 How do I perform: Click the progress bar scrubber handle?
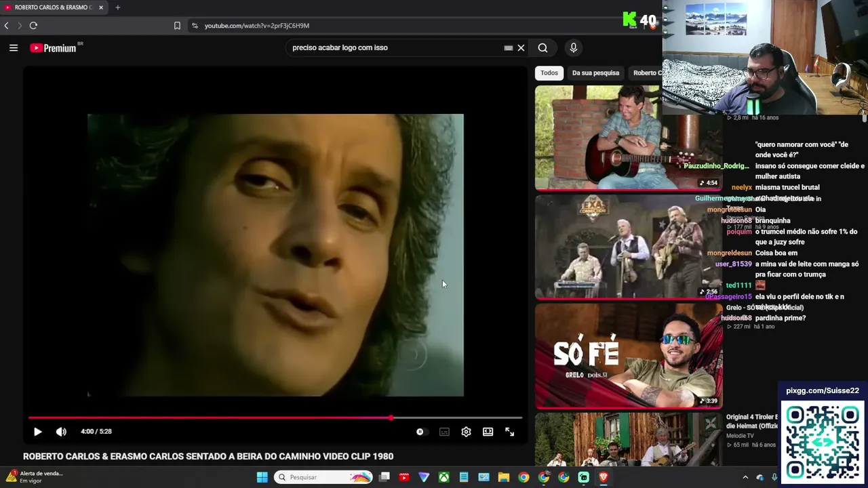pos(391,418)
